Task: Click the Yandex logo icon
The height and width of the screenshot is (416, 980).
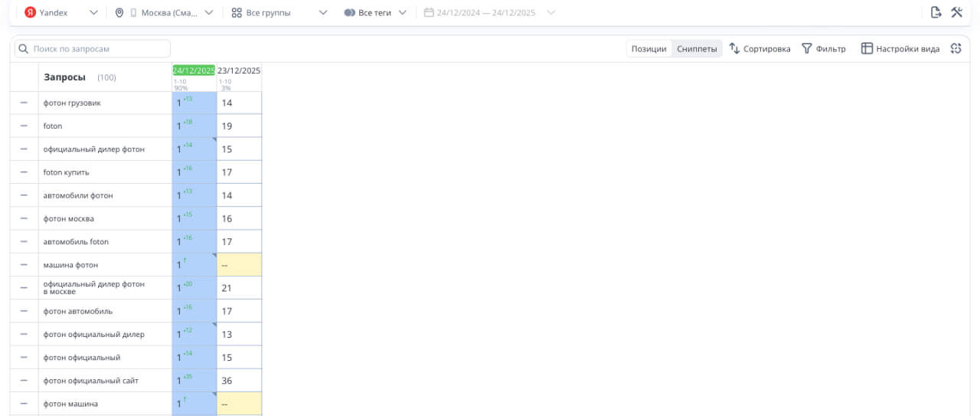Action: coord(31,12)
